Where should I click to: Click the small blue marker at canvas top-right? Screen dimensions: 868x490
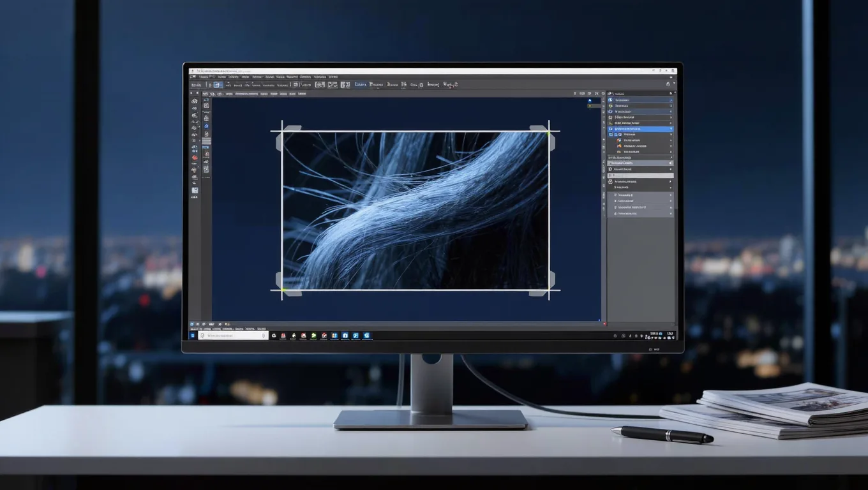coord(590,100)
